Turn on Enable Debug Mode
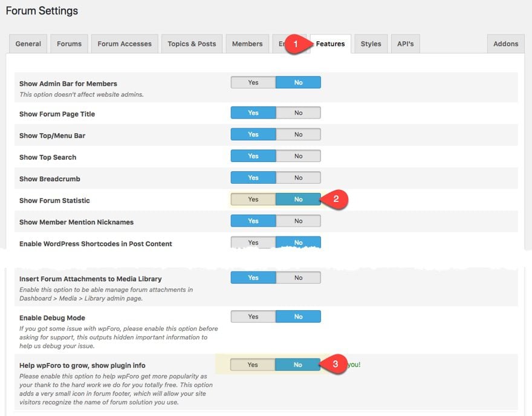532x416 pixels. coord(253,317)
